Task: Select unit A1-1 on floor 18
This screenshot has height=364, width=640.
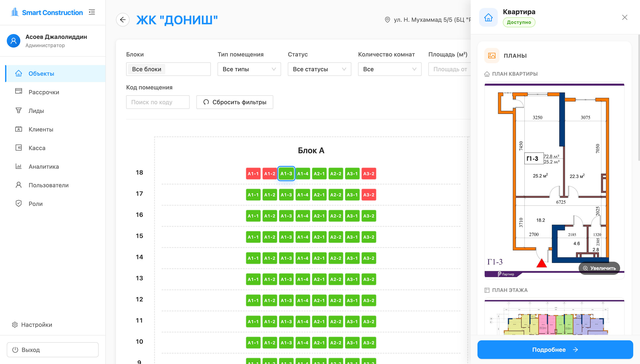Action: click(x=253, y=174)
